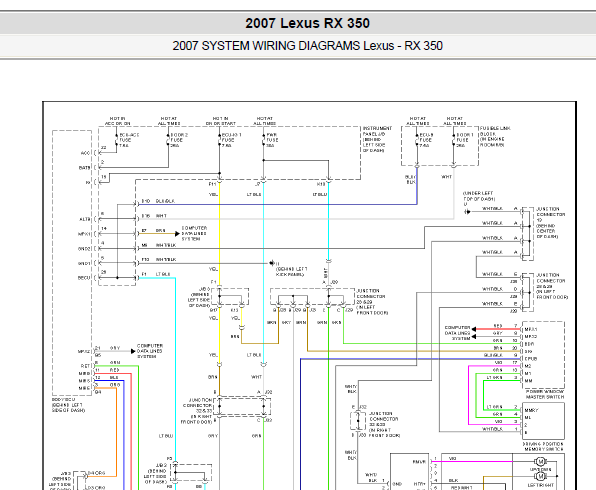Click the "2007 SYSTEM WIRING DIAGRAMS Lexus - RX 350" subtitle

click(308, 46)
